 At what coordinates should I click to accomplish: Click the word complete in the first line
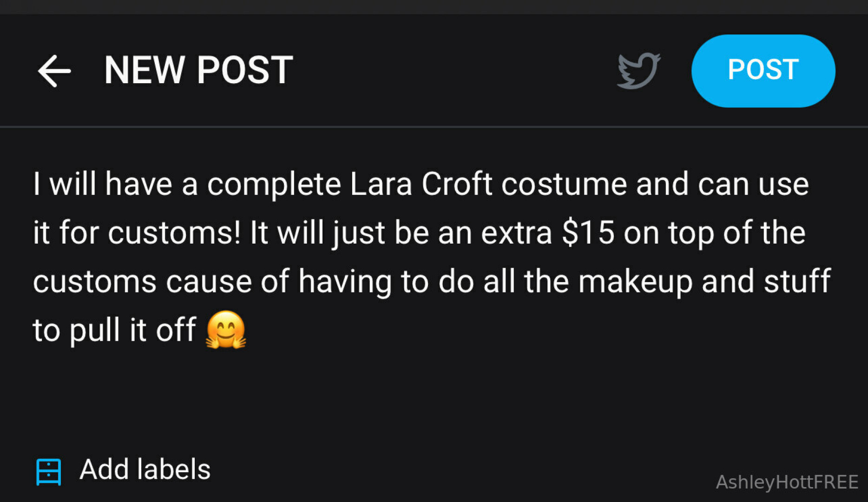pos(274,185)
